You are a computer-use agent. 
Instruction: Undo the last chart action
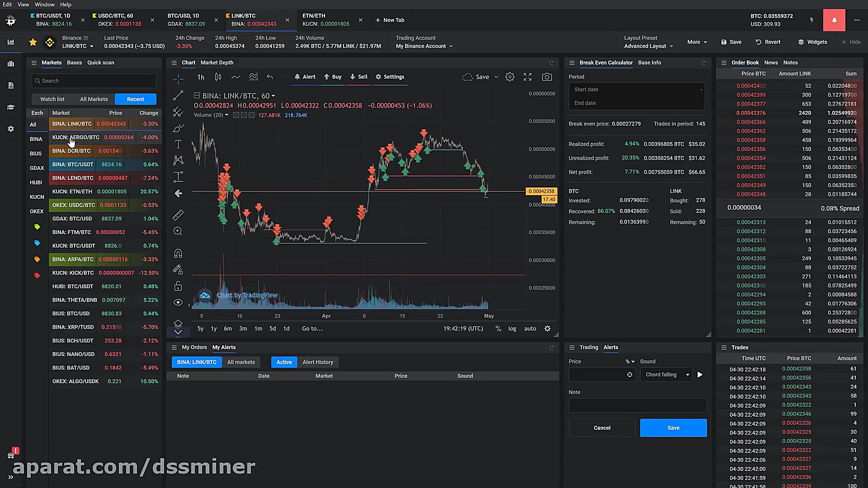point(270,77)
